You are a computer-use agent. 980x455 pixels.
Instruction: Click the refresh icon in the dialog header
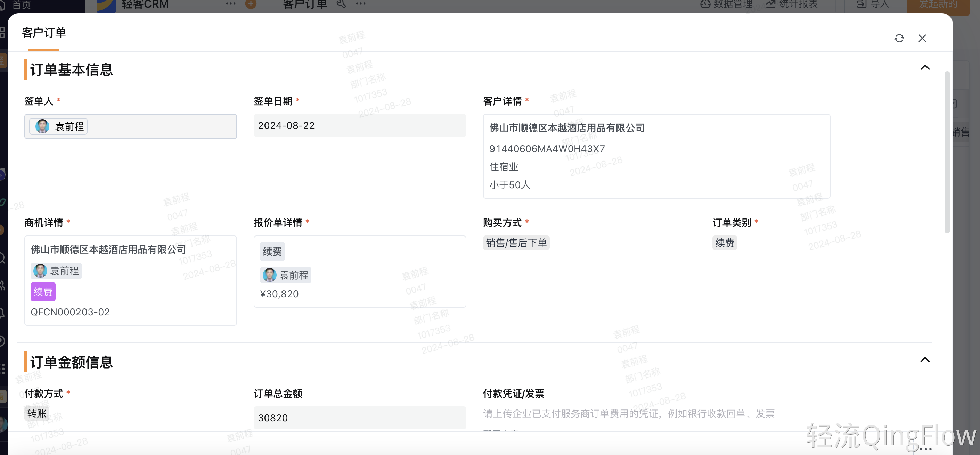899,38
